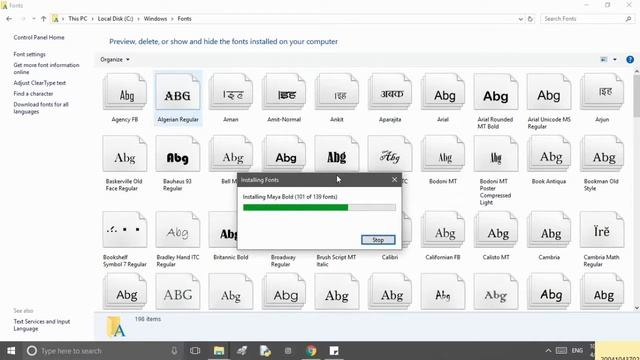This screenshot has width=640, height=360.
Task: Open the Organize dropdown menu
Action: [115, 60]
